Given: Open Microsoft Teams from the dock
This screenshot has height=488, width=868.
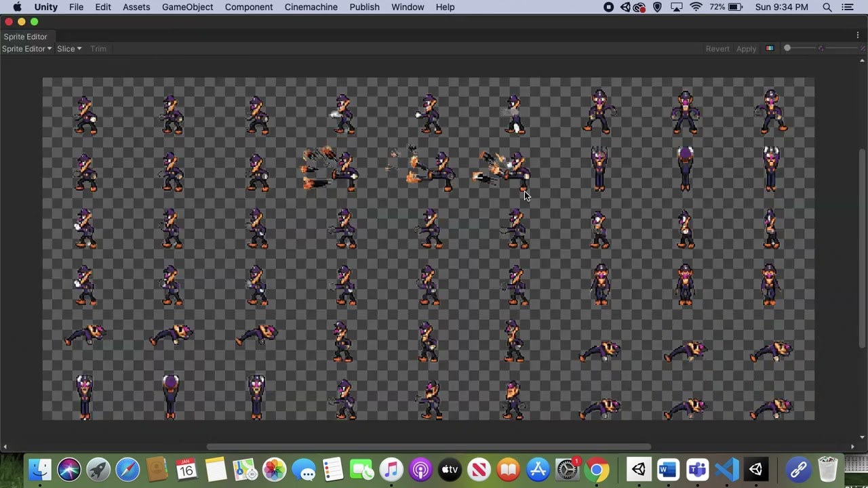Looking at the screenshot, I should click(x=697, y=469).
